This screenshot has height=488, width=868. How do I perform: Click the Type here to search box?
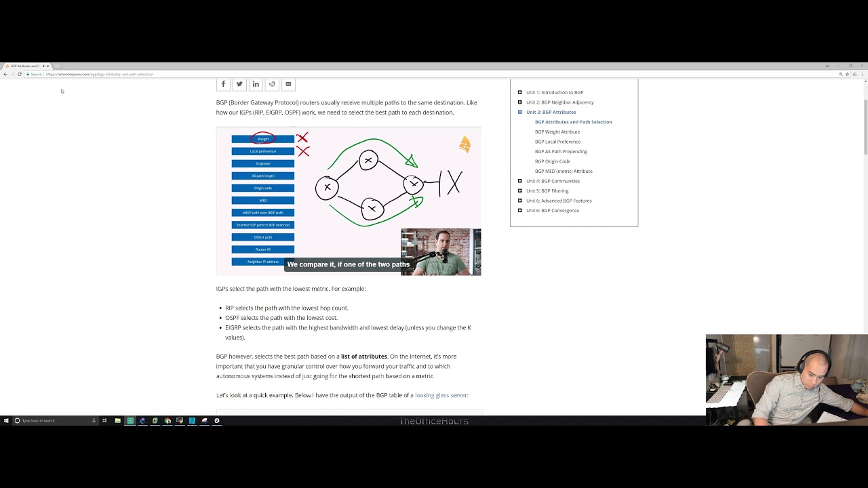(56, 420)
